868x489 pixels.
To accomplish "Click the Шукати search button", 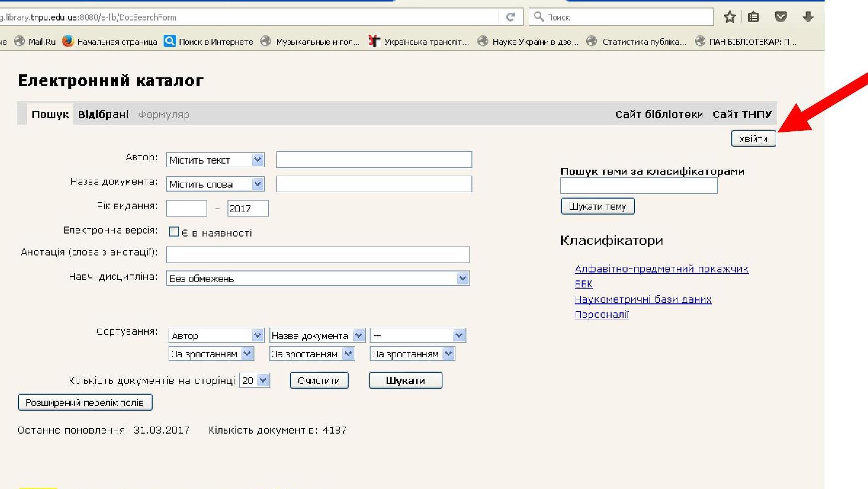I will tap(406, 380).
